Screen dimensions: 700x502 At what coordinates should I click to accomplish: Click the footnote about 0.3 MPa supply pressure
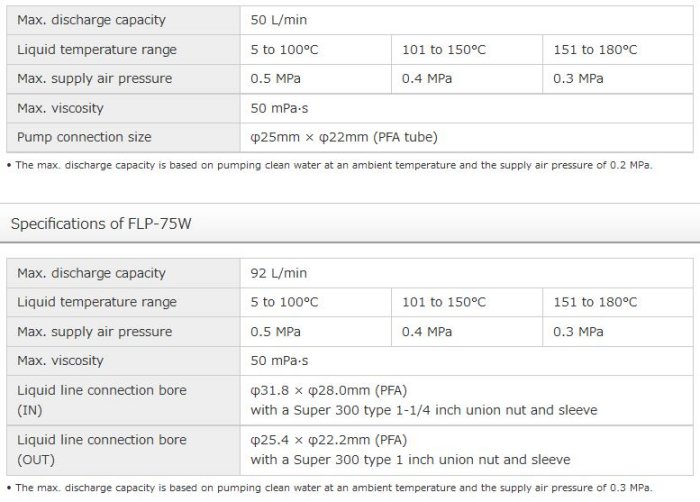pos(330,487)
